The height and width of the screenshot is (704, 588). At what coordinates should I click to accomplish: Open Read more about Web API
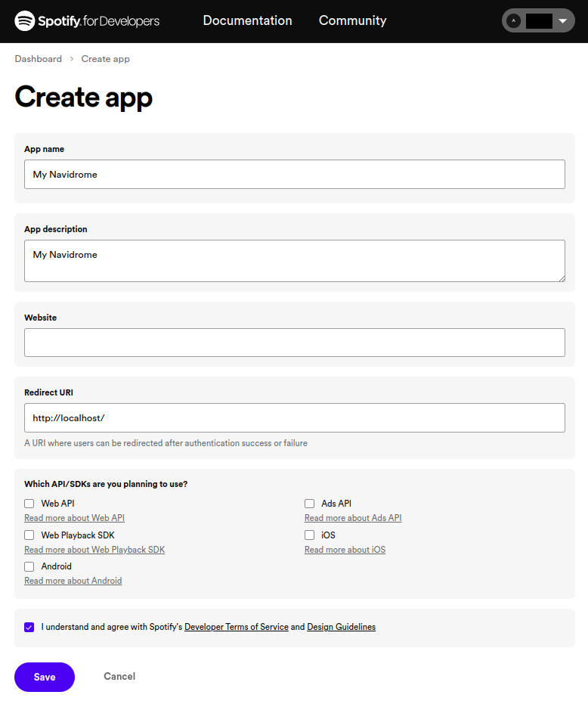(x=74, y=518)
